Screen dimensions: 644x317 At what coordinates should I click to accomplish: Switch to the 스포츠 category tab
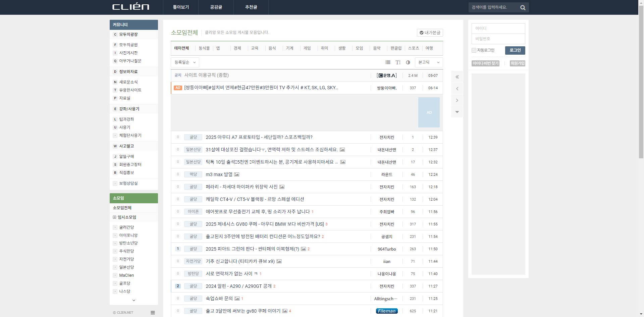413,48
